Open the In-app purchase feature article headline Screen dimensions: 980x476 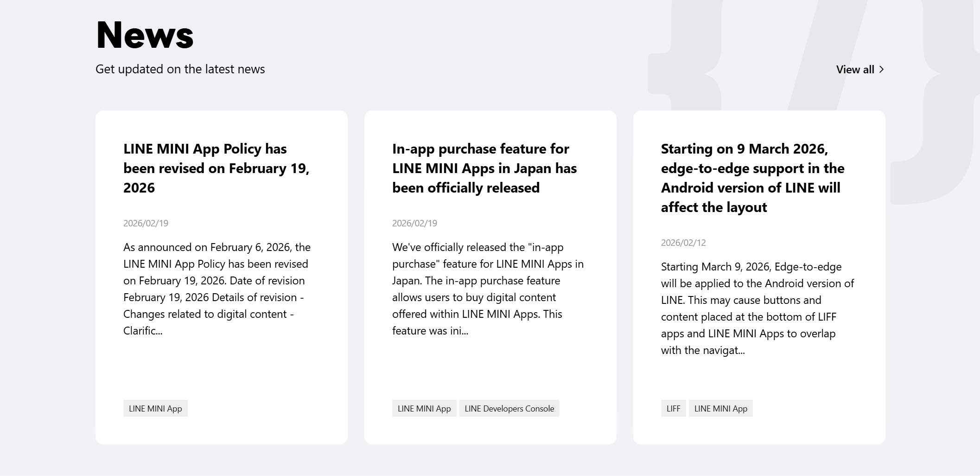pos(484,168)
